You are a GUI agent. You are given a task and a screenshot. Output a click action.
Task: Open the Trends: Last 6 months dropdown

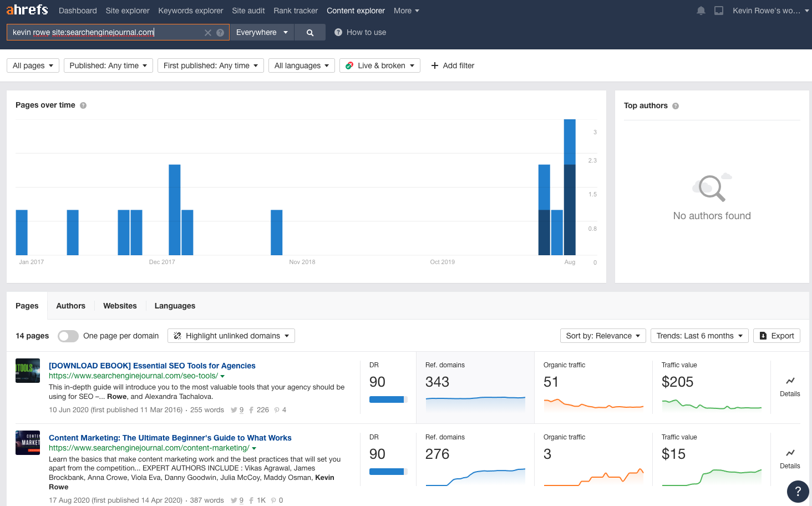click(x=699, y=336)
